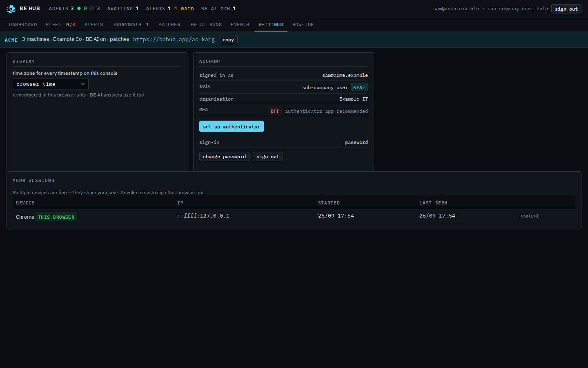Image resolution: width=588 pixels, height=368 pixels.
Task: Open the Proposals tab
Action: 131,25
